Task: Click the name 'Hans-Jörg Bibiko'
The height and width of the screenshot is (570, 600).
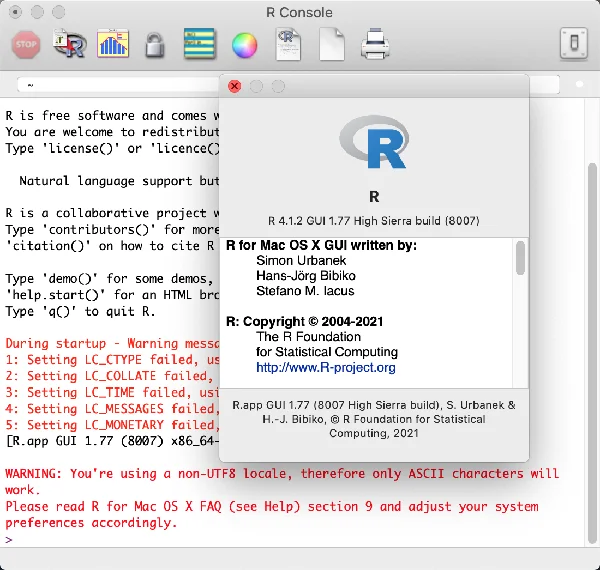Action: coord(306,276)
